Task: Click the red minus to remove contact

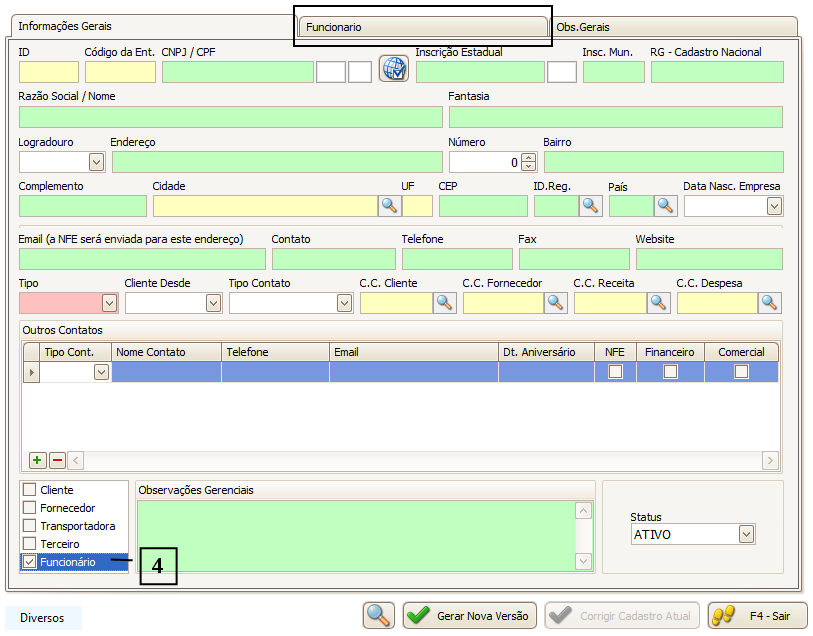Action: [x=57, y=460]
